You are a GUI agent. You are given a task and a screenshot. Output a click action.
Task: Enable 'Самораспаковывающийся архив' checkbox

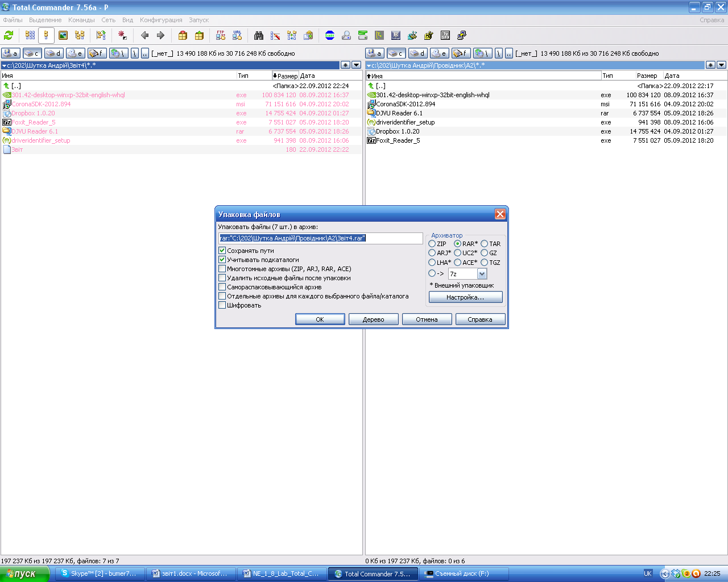point(222,287)
